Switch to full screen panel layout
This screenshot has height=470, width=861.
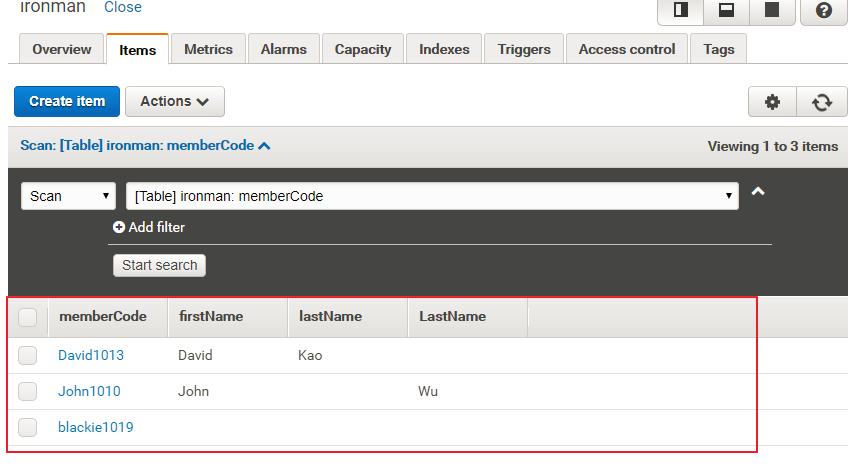pos(771,10)
